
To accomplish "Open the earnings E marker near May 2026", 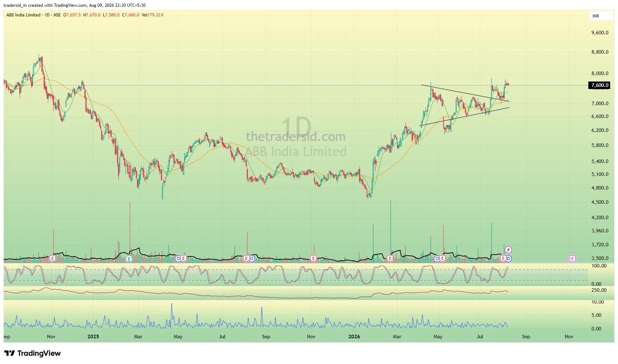I will click(x=442, y=258).
